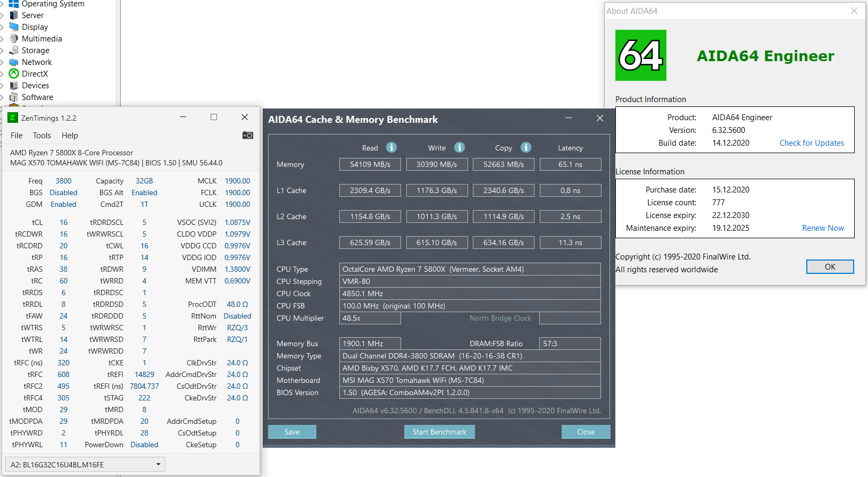Click the empty North Bridge Clock field
Viewport: 868px width, 477px height.
pyautogui.click(x=570, y=318)
